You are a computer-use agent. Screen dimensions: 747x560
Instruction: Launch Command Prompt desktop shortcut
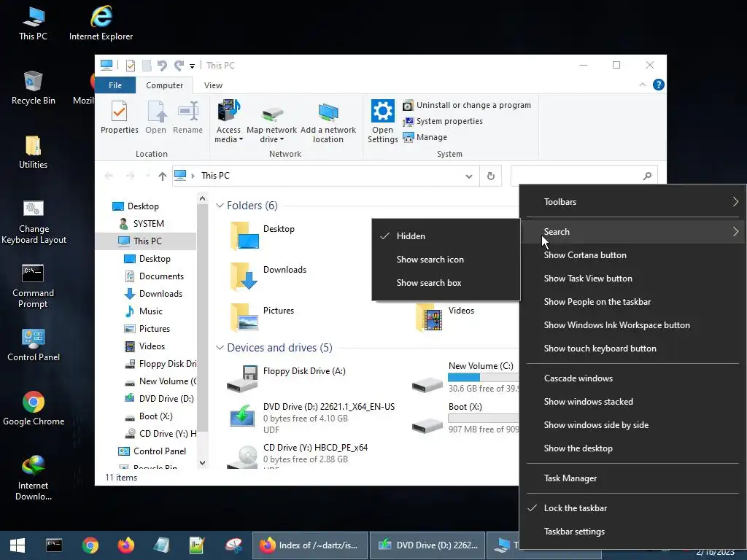tap(33, 286)
